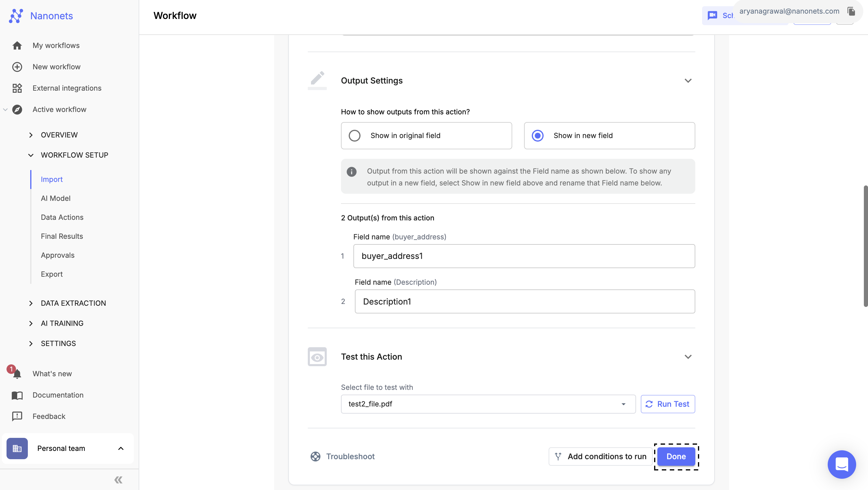
Task: Click the Feedback message icon
Action: coord(17,416)
